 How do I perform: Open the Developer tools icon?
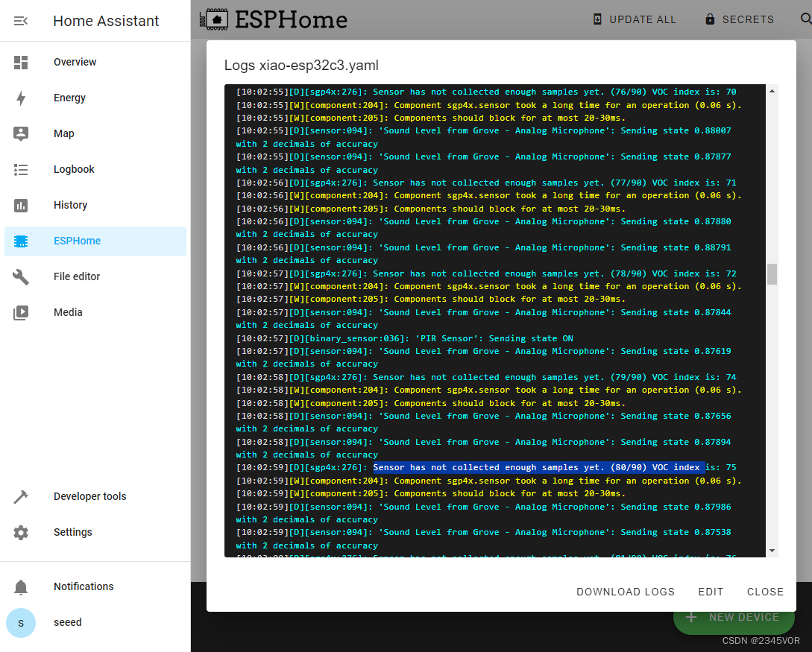tap(21, 496)
